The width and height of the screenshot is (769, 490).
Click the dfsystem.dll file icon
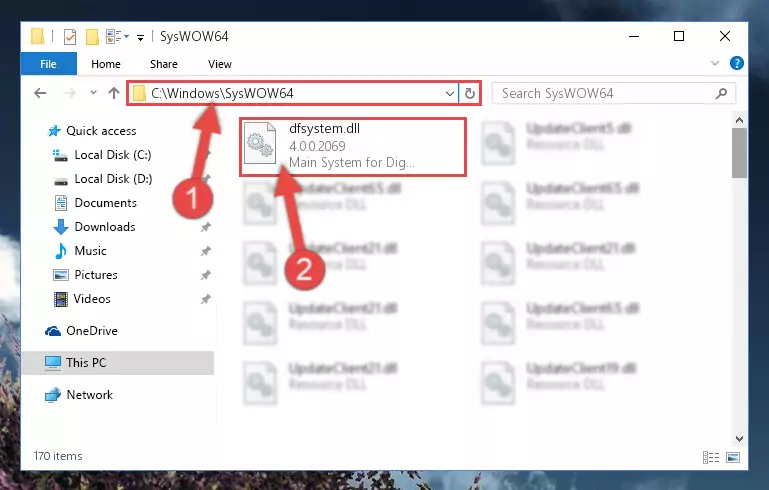260,143
